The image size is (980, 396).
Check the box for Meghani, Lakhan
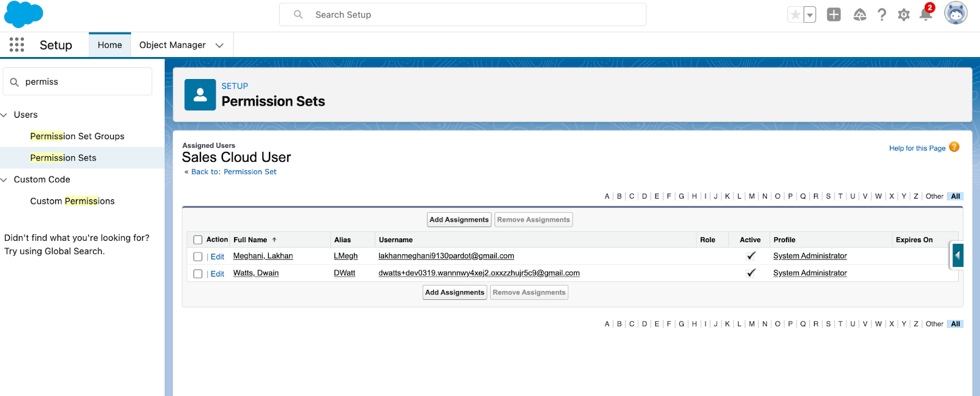[198, 257]
